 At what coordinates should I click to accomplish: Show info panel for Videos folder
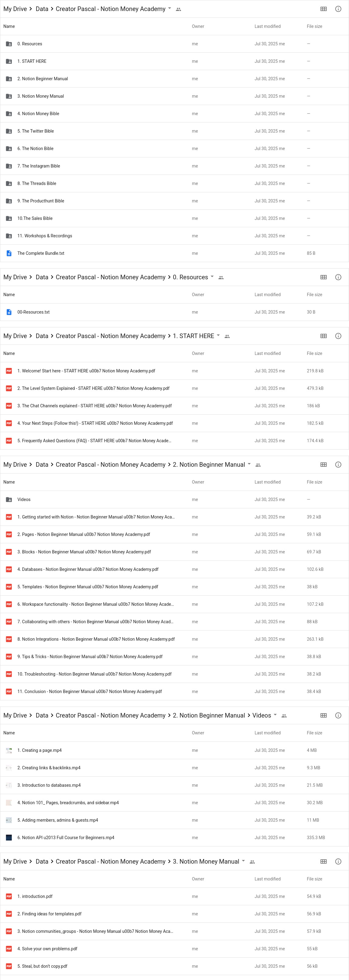coord(338,716)
